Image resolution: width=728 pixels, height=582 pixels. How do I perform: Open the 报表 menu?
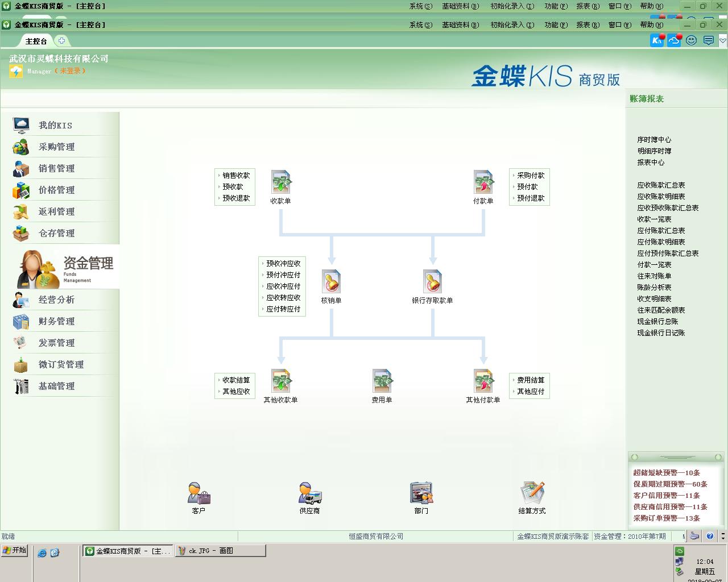point(588,24)
